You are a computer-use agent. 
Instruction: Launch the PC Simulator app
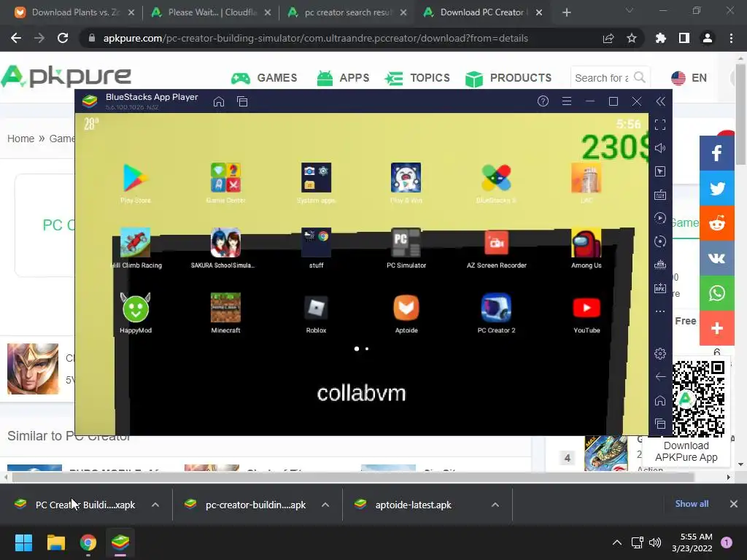click(x=406, y=242)
